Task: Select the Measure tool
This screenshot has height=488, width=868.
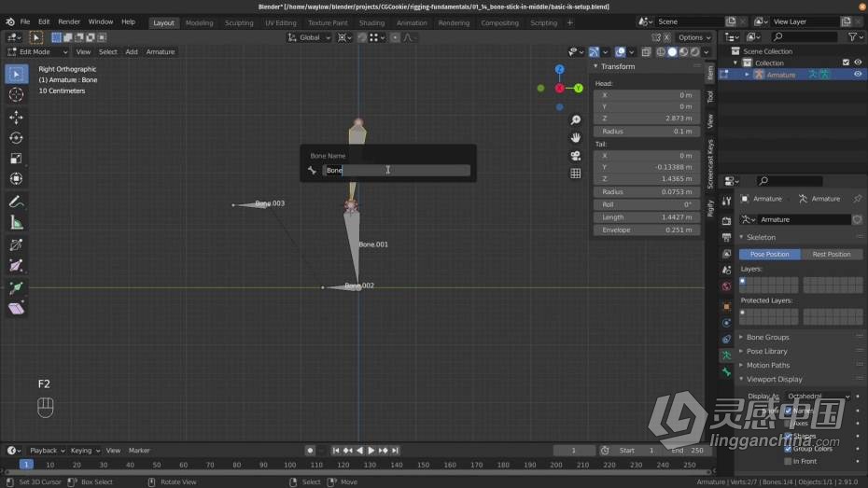Action: click(16, 222)
